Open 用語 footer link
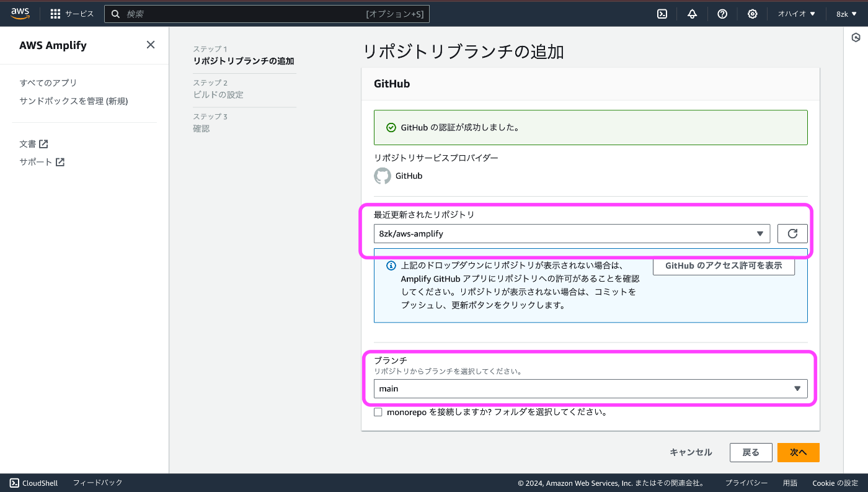 click(790, 483)
